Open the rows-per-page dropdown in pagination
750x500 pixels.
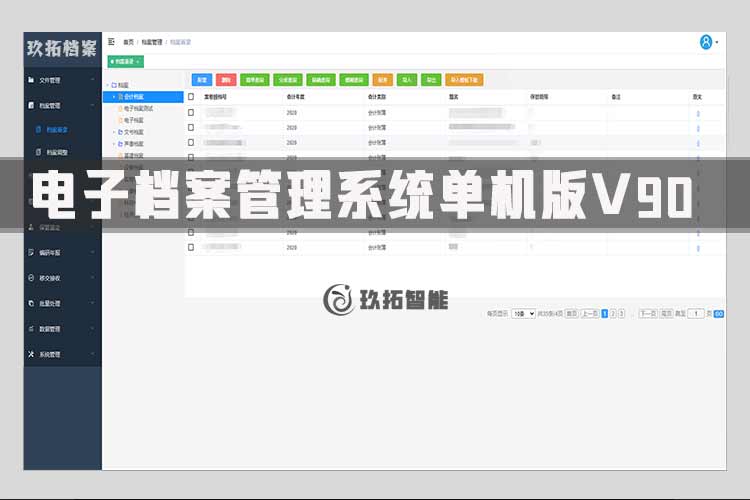523,314
